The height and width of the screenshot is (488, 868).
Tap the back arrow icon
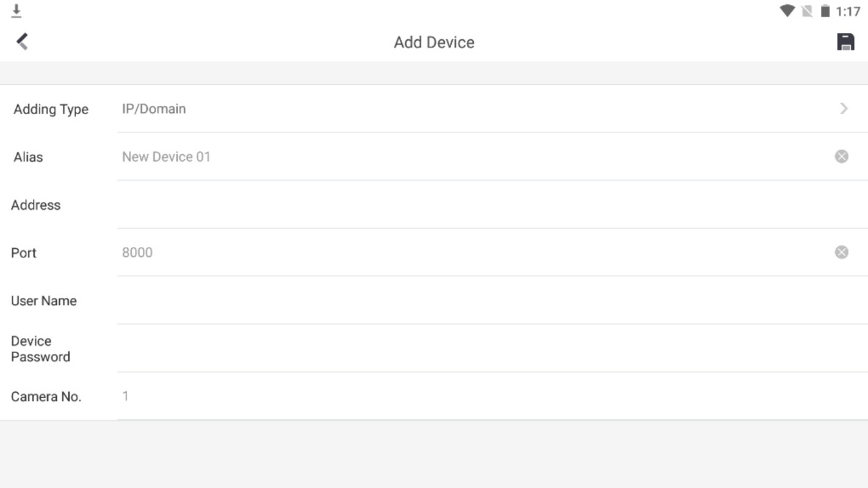point(22,41)
